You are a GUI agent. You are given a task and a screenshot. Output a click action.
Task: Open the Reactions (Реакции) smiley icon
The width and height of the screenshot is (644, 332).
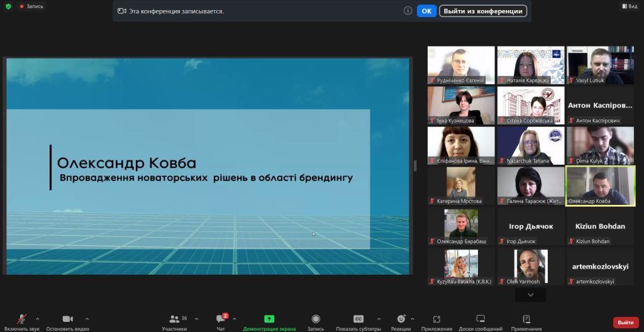(401, 319)
